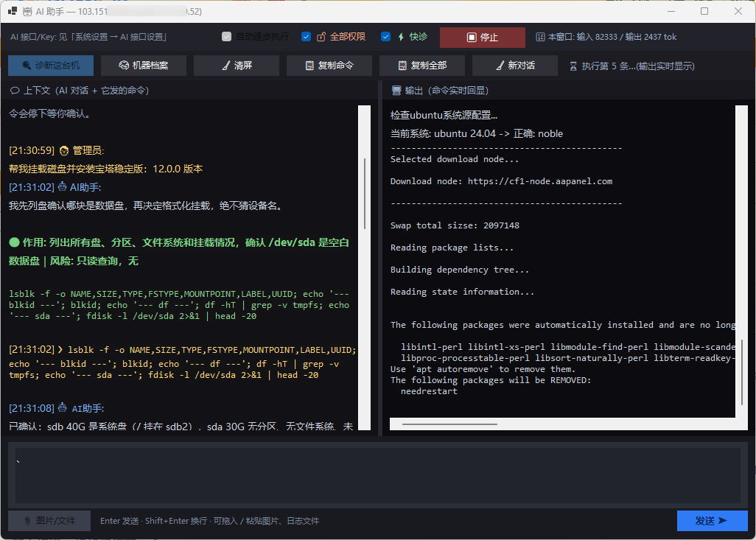Toggle the 自动逐步执行 checkbox
This screenshot has height=540, width=756.
pyautogui.click(x=227, y=37)
